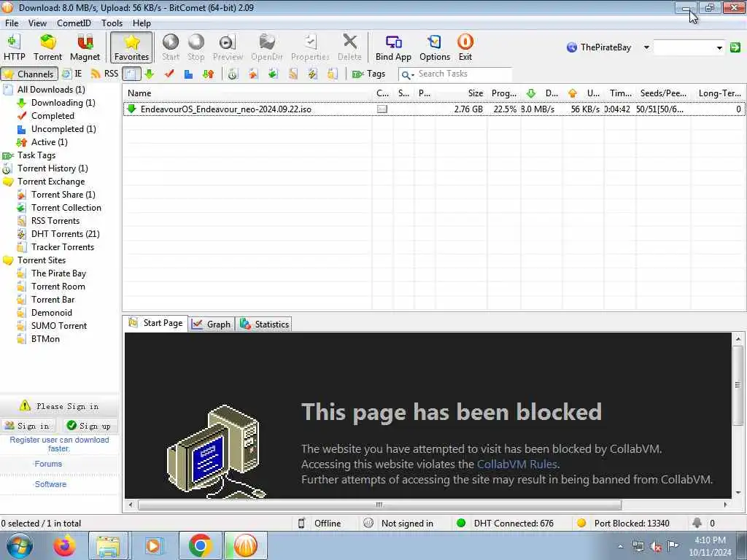Open ThePirateBay search engine dropdown
This screenshot has width=747, height=560.
coord(646,47)
